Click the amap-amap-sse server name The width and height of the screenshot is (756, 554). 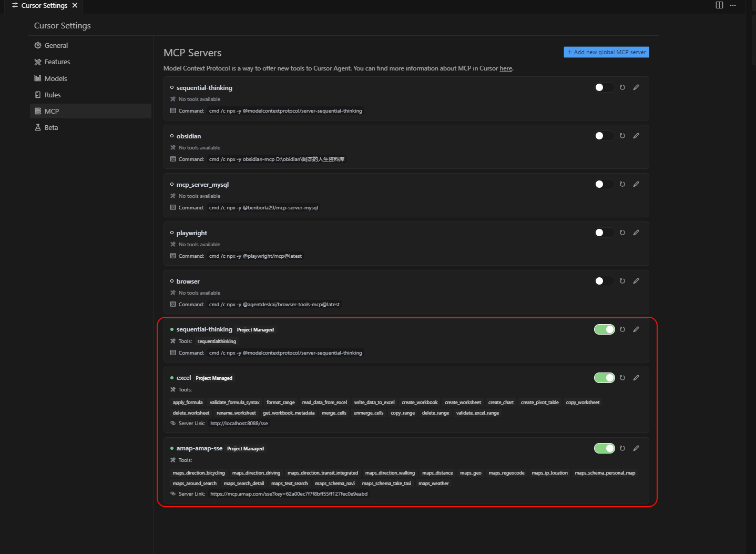pos(199,448)
